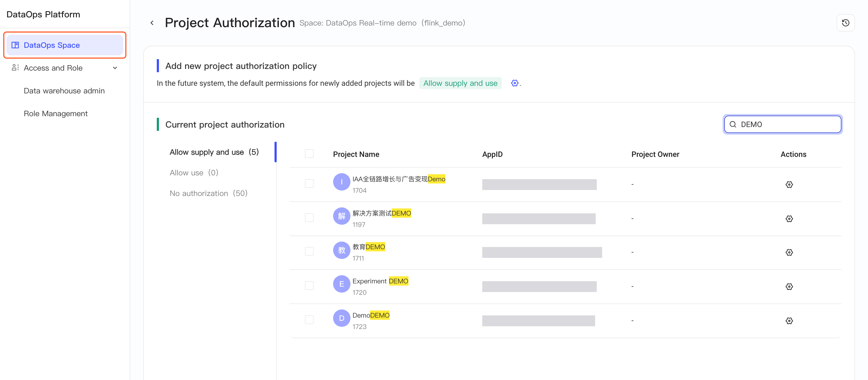Select the Allow use (0) tab
The width and height of the screenshot is (868, 380).
(x=194, y=173)
